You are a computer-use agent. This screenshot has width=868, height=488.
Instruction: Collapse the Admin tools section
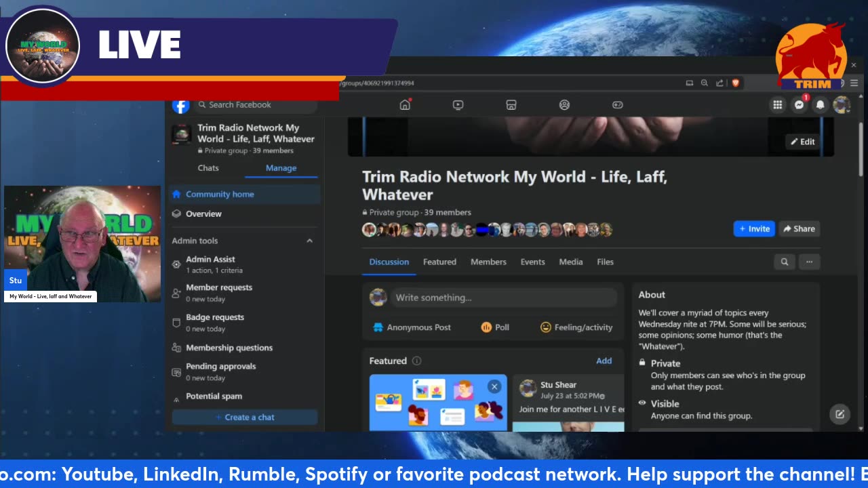(309, 241)
